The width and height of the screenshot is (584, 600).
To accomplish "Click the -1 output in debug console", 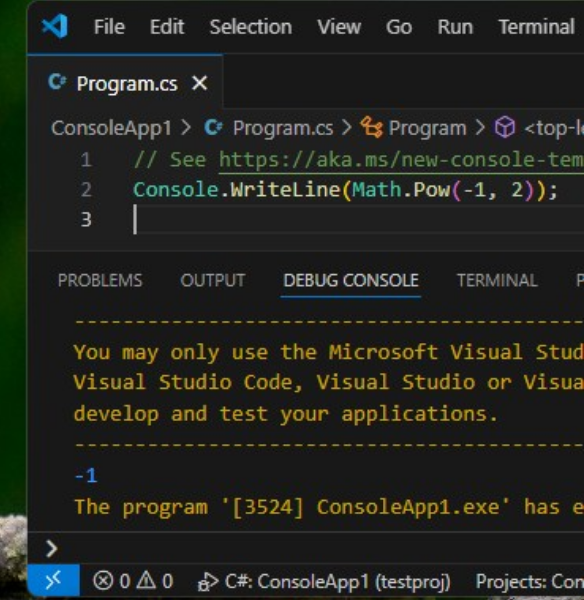I will point(86,476).
